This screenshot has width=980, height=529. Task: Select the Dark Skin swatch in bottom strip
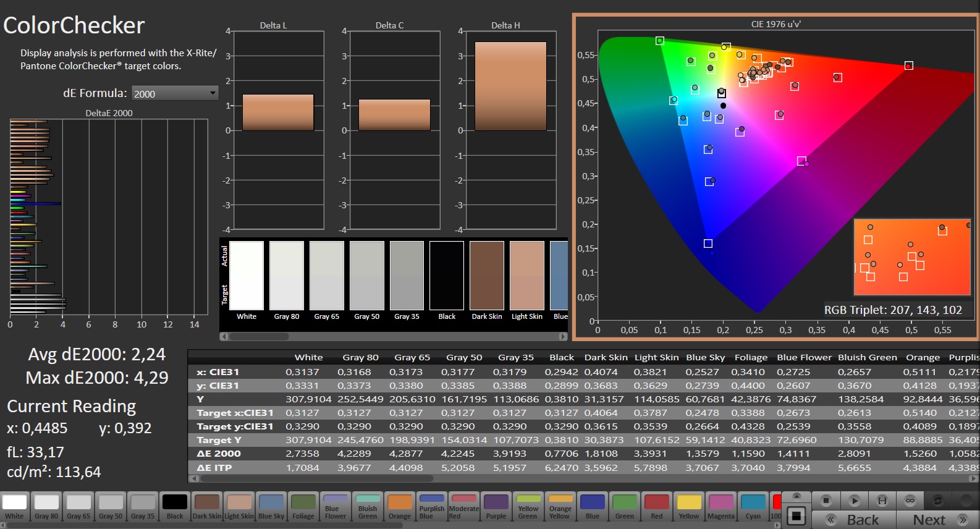206,507
